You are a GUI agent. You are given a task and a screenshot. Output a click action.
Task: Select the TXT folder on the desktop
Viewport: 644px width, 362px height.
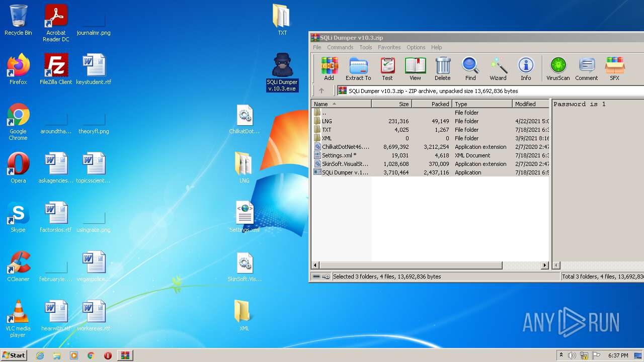pos(282,20)
